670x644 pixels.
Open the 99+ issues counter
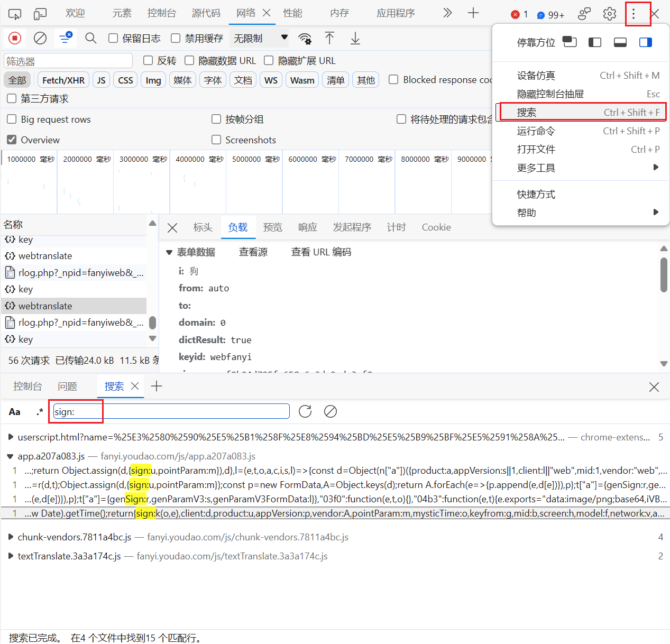550,15
